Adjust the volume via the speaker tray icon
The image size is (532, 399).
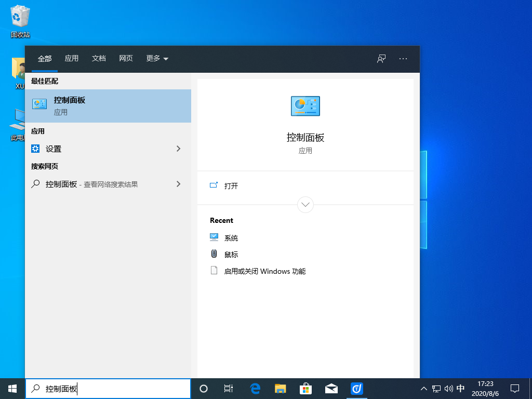tap(448, 388)
